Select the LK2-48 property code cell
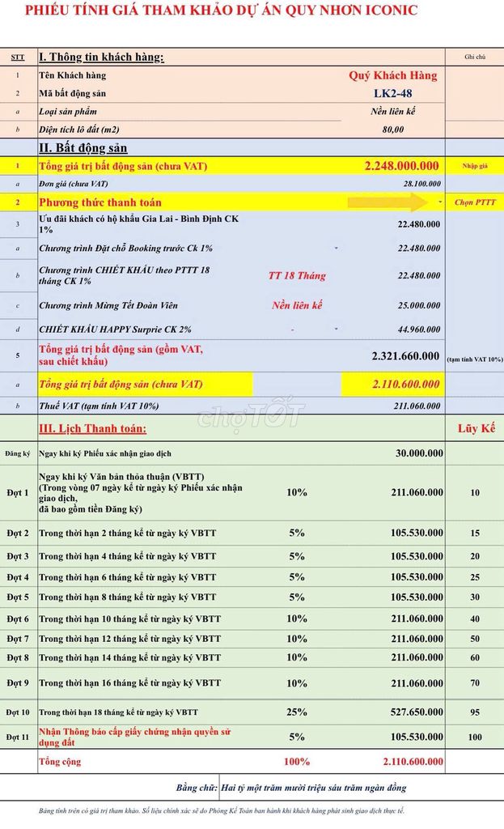This screenshot has height=829, width=504. pos(392,93)
